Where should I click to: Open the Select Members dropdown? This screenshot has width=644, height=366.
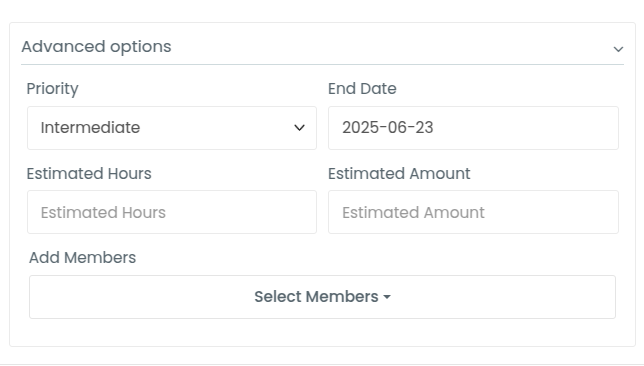pos(322,297)
